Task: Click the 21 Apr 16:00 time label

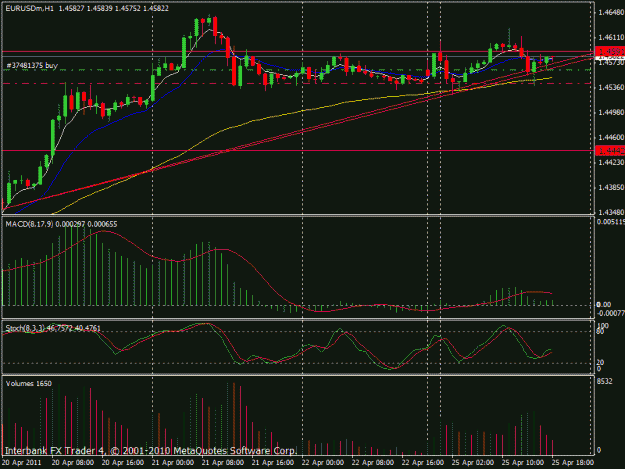Action: (273, 463)
